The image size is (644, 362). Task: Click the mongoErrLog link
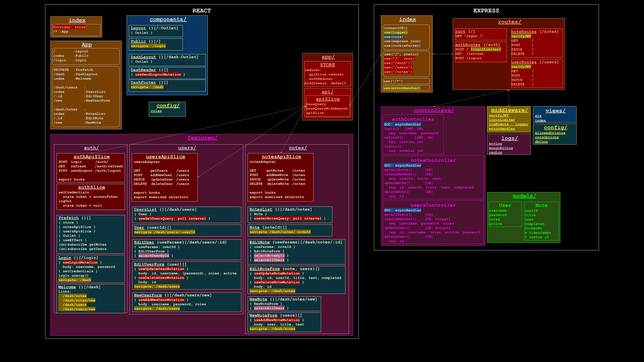tap(501, 148)
